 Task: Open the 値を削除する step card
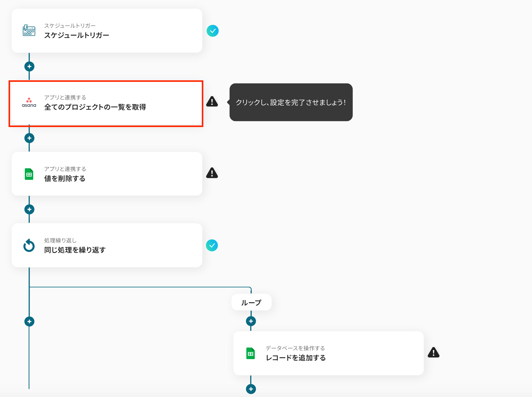pyautogui.click(x=107, y=174)
